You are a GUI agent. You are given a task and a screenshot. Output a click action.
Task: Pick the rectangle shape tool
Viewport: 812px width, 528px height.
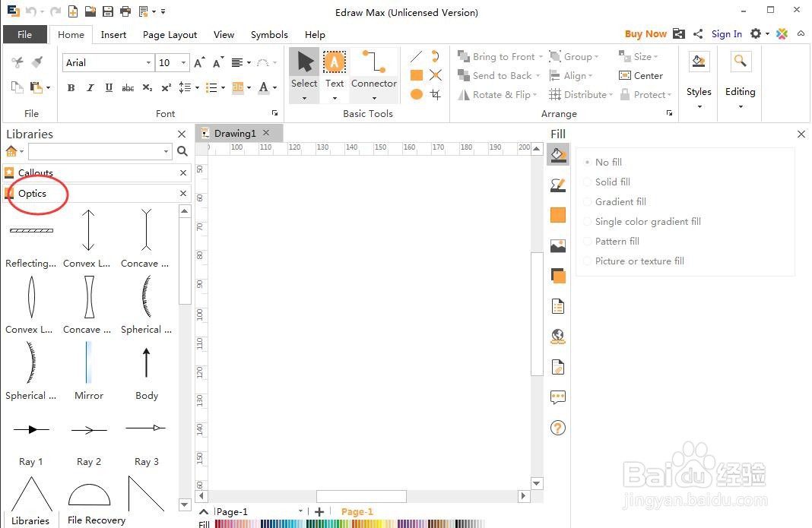417,75
